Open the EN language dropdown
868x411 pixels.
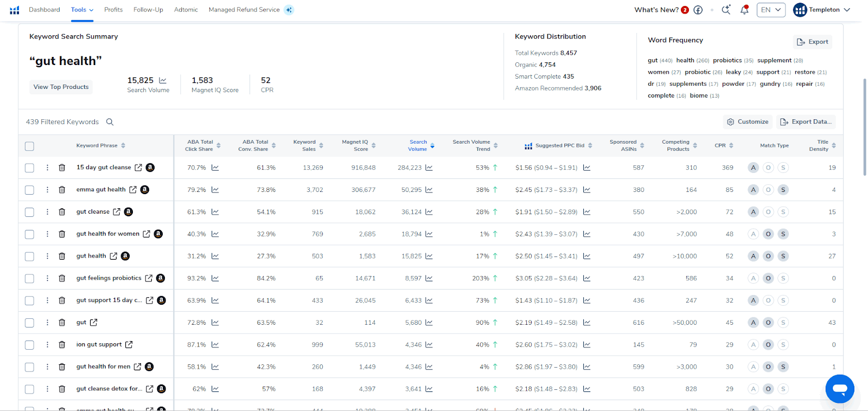coord(770,10)
